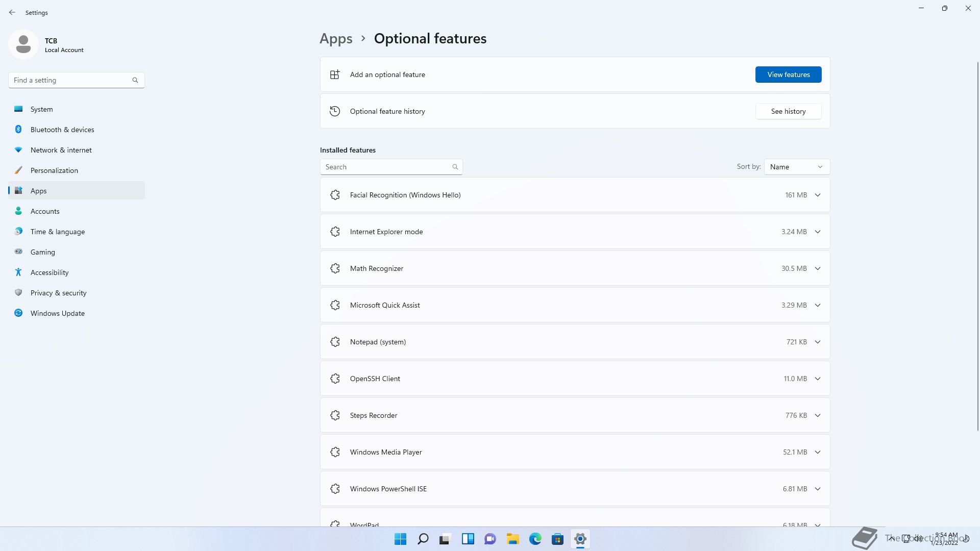Click the See history button
980x551 pixels.
(788, 111)
